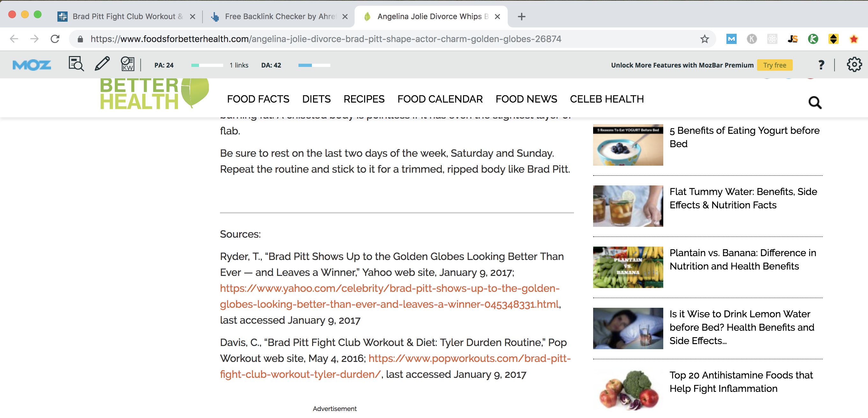Close the Free Backlink Checker tab
868x418 pixels.
pyautogui.click(x=345, y=17)
